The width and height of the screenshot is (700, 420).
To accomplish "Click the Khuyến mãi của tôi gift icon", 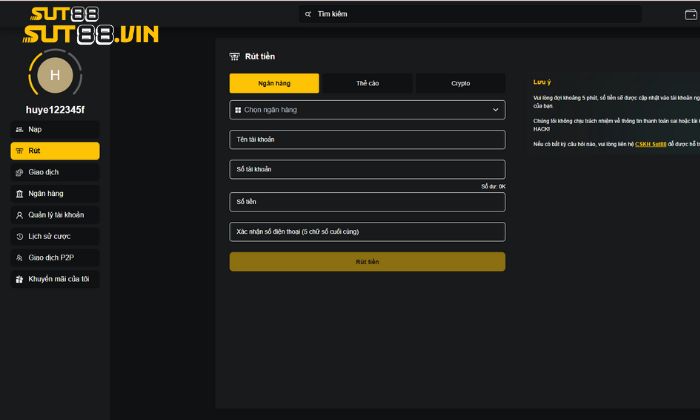I will click(x=20, y=279).
